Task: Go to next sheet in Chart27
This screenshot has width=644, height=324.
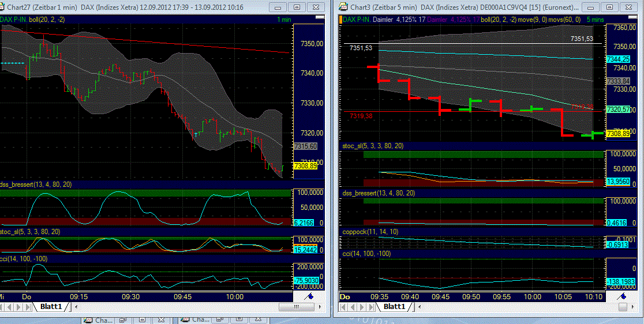Action: 19,307
